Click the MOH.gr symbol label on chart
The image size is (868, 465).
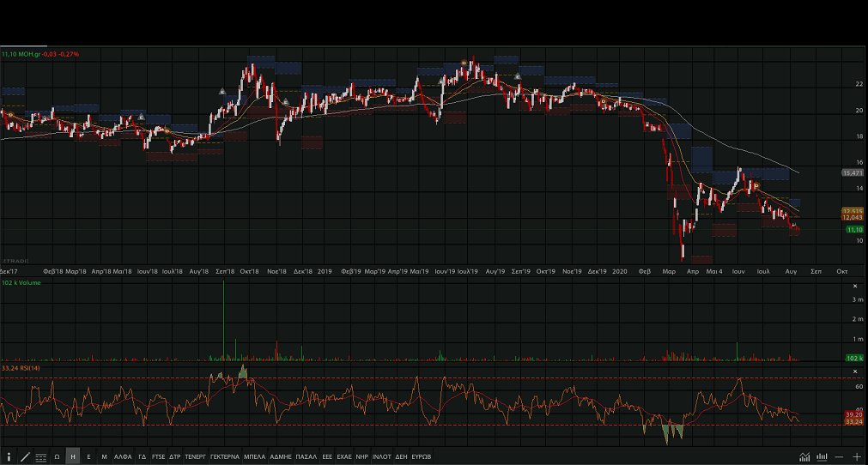(31, 54)
